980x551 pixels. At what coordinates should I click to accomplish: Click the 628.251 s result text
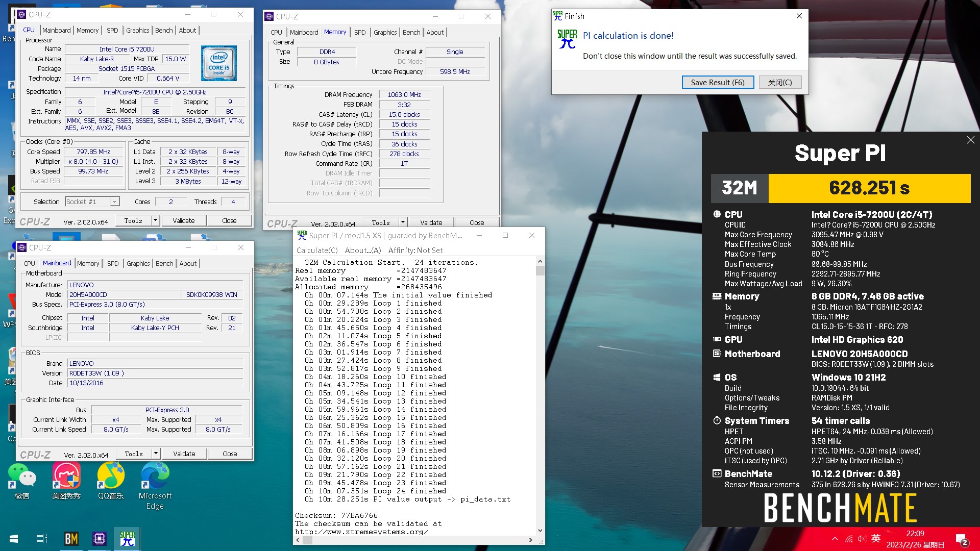coord(869,188)
